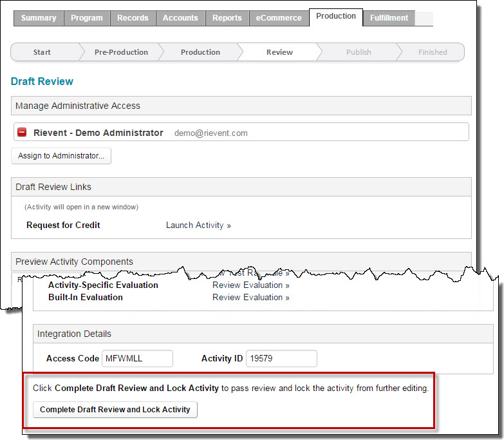Open the eCommerce tab
This screenshot has width=504, height=440.
coord(279,18)
